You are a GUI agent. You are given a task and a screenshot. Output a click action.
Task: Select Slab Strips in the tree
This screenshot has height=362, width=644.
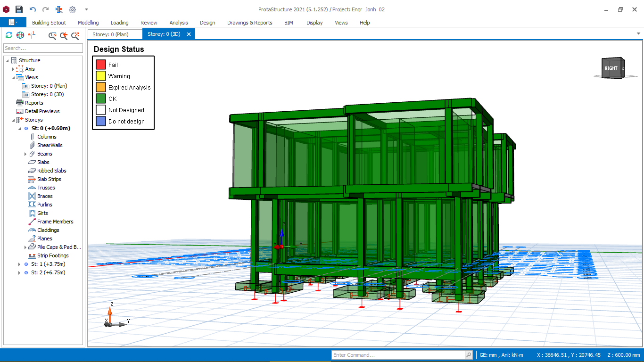tap(49, 179)
